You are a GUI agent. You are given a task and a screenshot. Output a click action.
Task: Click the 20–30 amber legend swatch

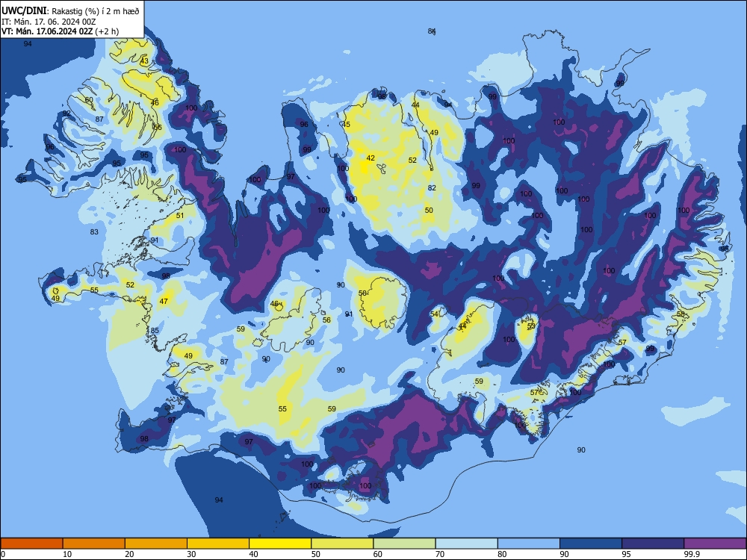(156, 544)
